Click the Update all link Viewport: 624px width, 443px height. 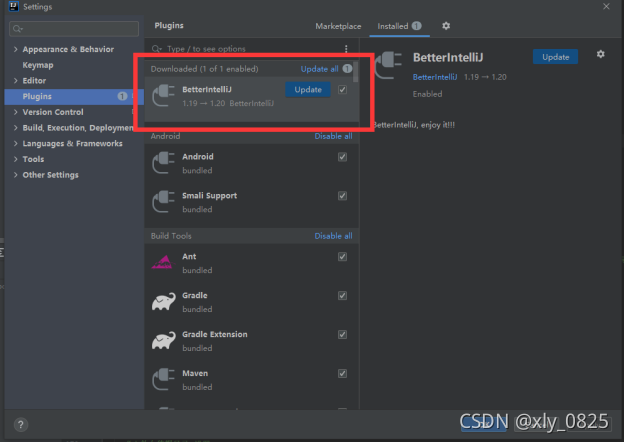(320, 69)
